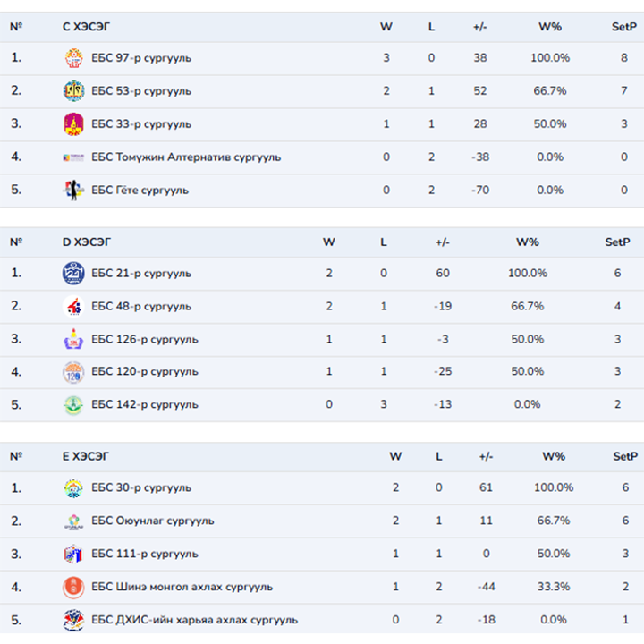644x644 pixels.
Task: Click the ЕБС 126-р сургууль crest icon
Action: [x=73, y=340]
